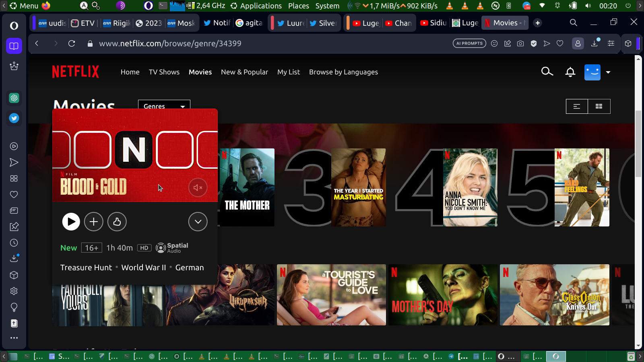Open the German genre tag
644x362 pixels.
[x=190, y=267]
